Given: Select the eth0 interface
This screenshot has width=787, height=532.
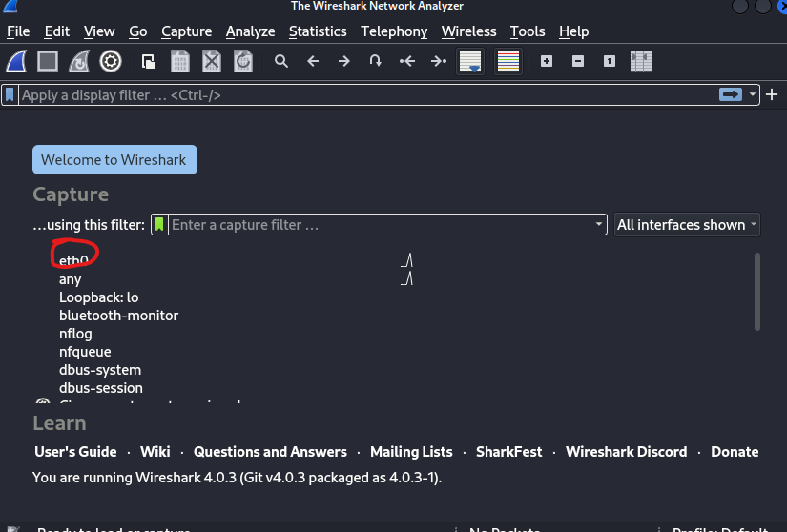Looking at the screenshot, I should coord(73,260).
